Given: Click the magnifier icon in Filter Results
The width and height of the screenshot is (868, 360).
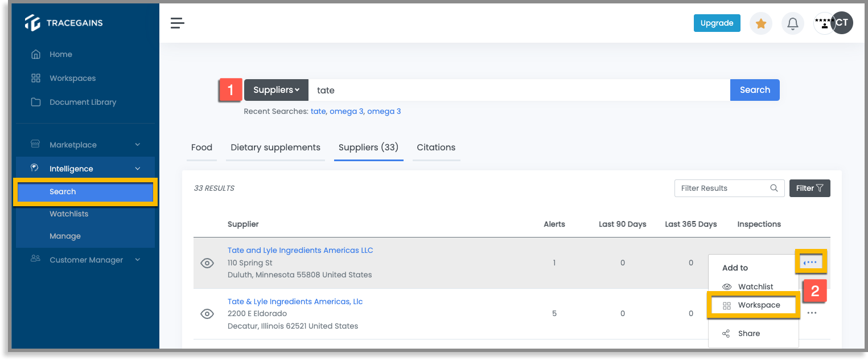Looking at the screenshot, I should pos(774,188).
